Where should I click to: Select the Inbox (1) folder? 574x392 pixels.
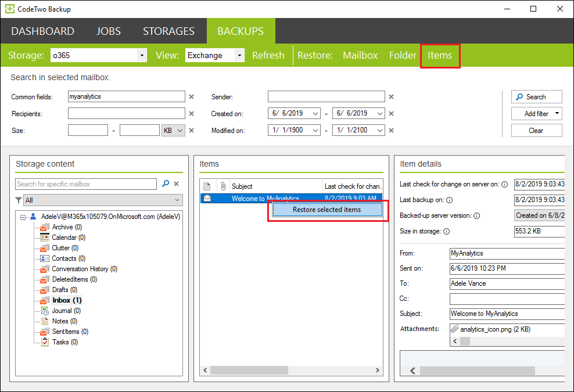67,300
